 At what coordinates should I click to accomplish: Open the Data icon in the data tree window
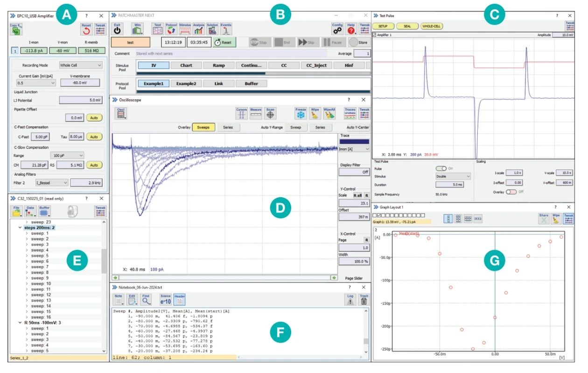pyautogui.click(x=30, y=212)
